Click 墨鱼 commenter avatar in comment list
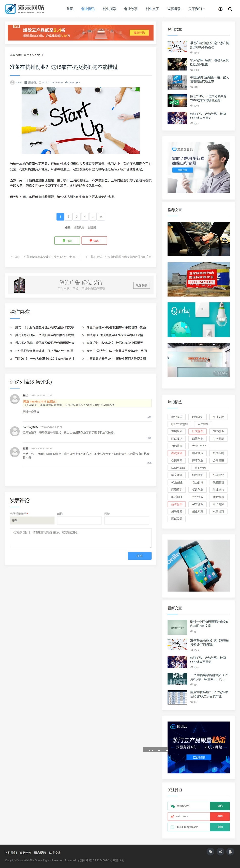240x868 pixels. (15, 399)
